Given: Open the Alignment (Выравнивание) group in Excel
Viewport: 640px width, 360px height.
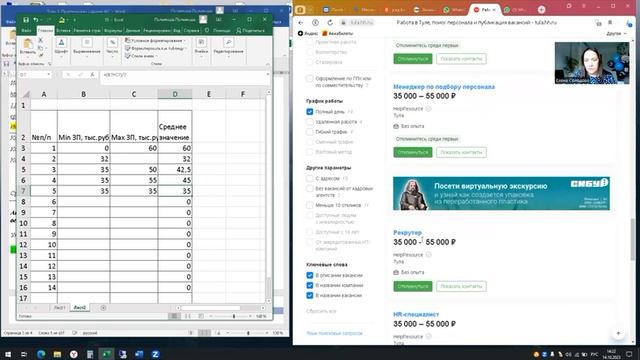Looking at the screenshot, I should coord(87,46).
